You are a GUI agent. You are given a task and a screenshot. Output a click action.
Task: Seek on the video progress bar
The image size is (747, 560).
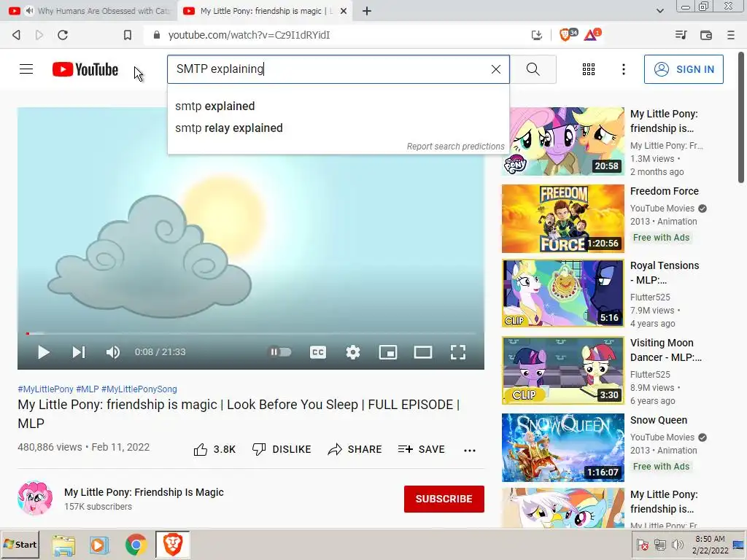point(251,333)
